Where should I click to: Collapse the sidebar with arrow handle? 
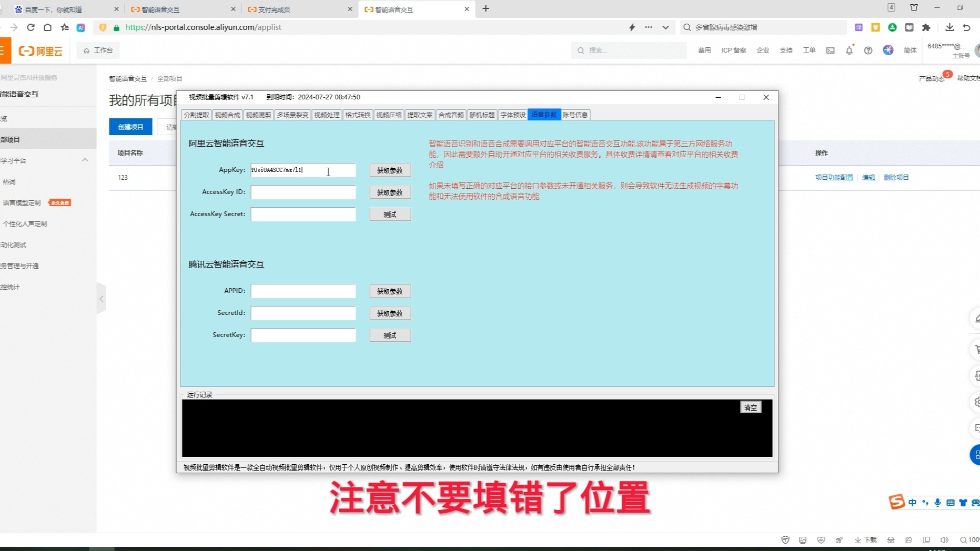[102, 299]
